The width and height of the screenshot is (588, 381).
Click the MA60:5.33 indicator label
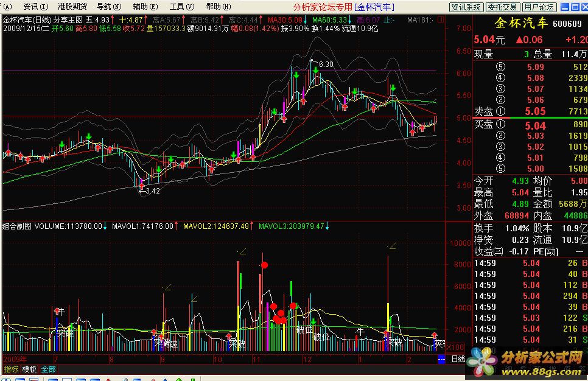coord(330,20)
